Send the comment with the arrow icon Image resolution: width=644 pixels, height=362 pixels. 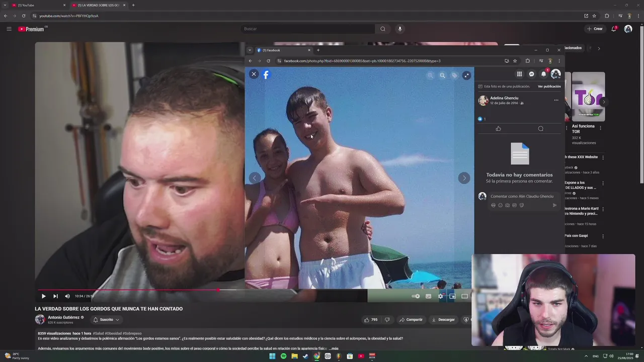555,205
